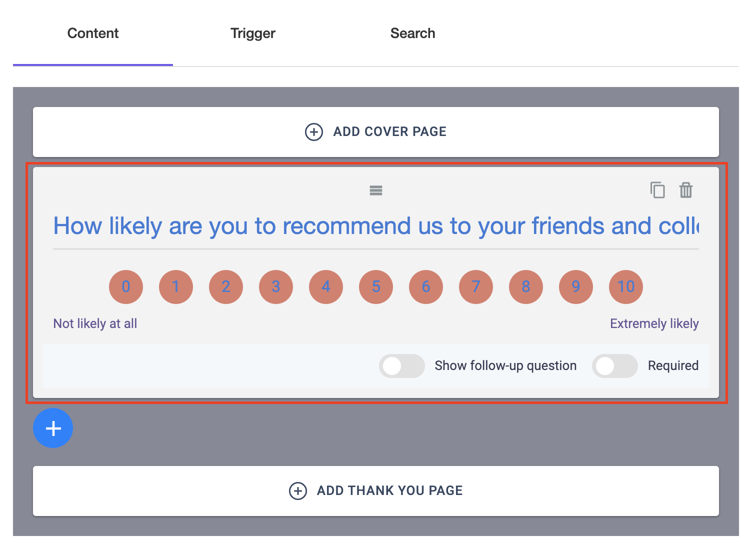756x554 pixels.
Task: Click the blue plus add question button
Action: pyautogui.click(x=53, y=428)
